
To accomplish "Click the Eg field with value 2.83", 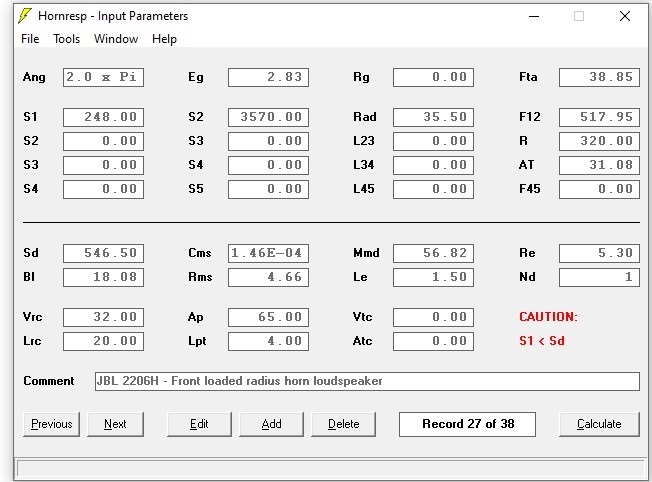I will click(268, 77).
